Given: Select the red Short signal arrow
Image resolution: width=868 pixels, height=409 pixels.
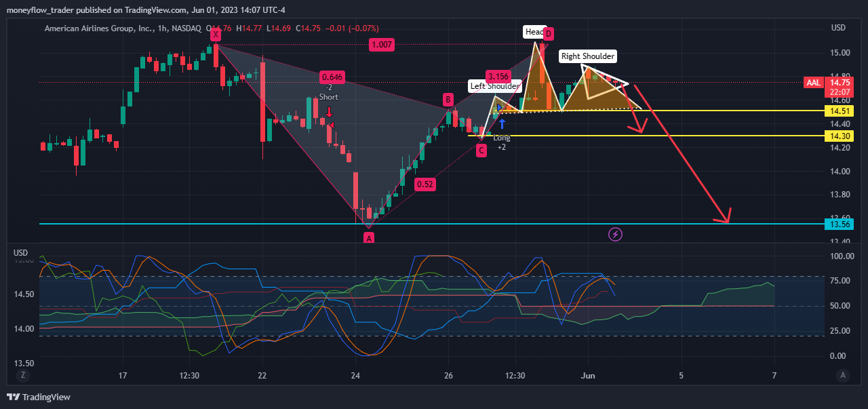Looking at the screenshot, I should click(x=329, y=112).
